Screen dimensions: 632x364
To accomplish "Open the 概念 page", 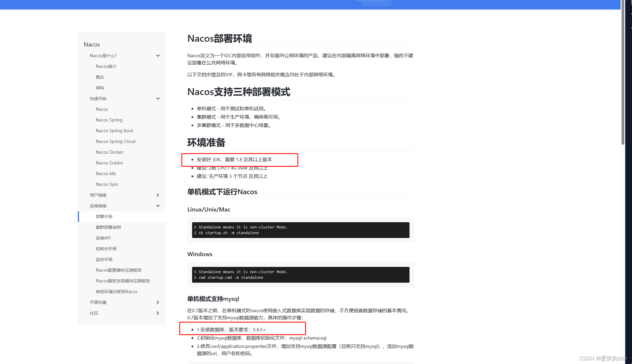I will [x=100, y=77].
